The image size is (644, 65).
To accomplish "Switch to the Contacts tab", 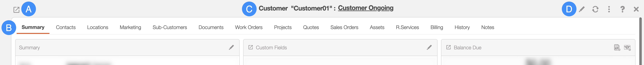I will click(x=66, y=27).
